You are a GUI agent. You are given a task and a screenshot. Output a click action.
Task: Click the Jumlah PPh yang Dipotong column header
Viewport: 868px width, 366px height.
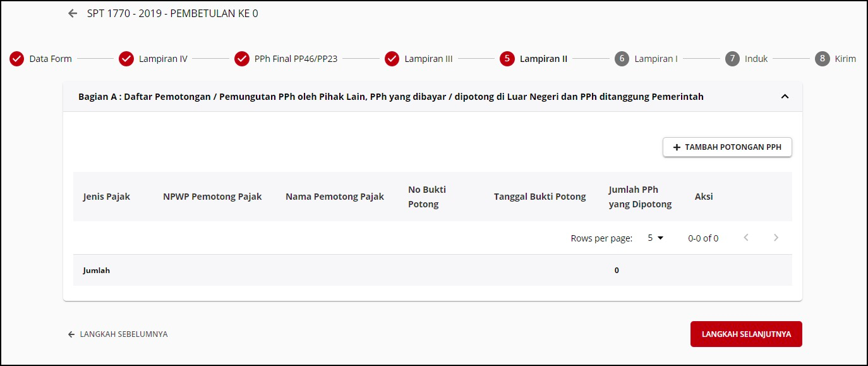point(639,197)
